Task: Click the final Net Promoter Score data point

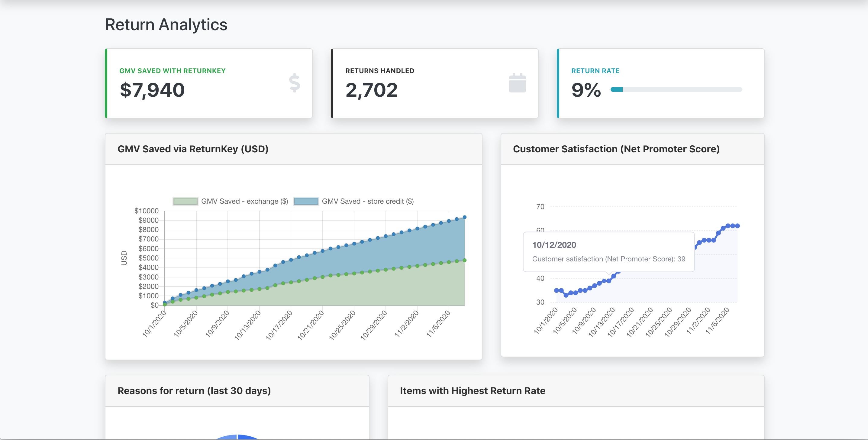Action: (737, 226)
